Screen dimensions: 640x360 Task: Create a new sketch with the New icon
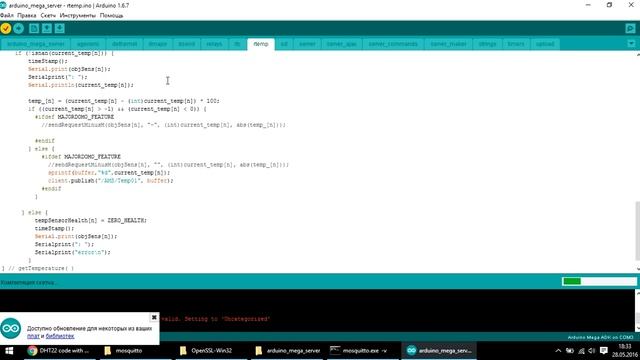click(34, 28)
